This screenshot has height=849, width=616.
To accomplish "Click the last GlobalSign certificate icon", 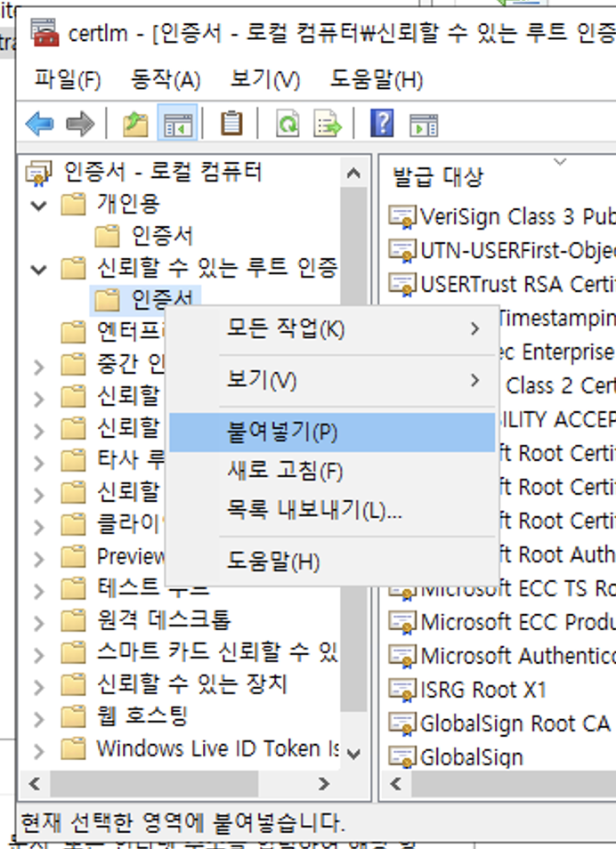I will pyautogui.click(x=402, y=757).
